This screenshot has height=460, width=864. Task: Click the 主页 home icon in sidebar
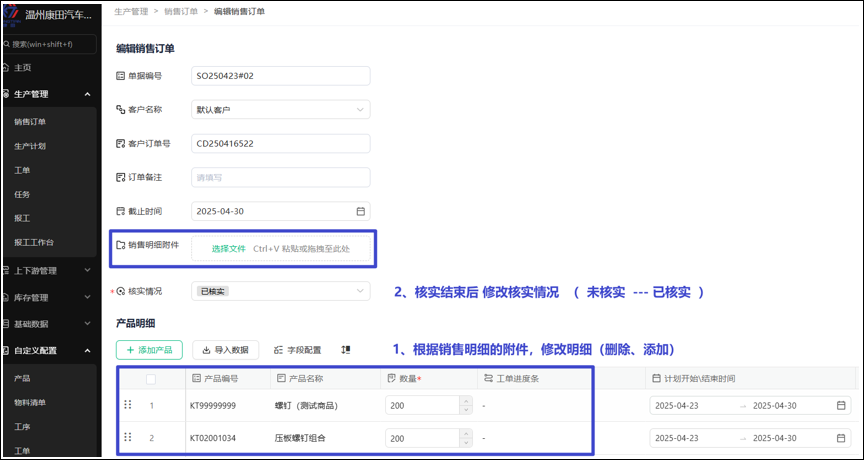[5, 68]
